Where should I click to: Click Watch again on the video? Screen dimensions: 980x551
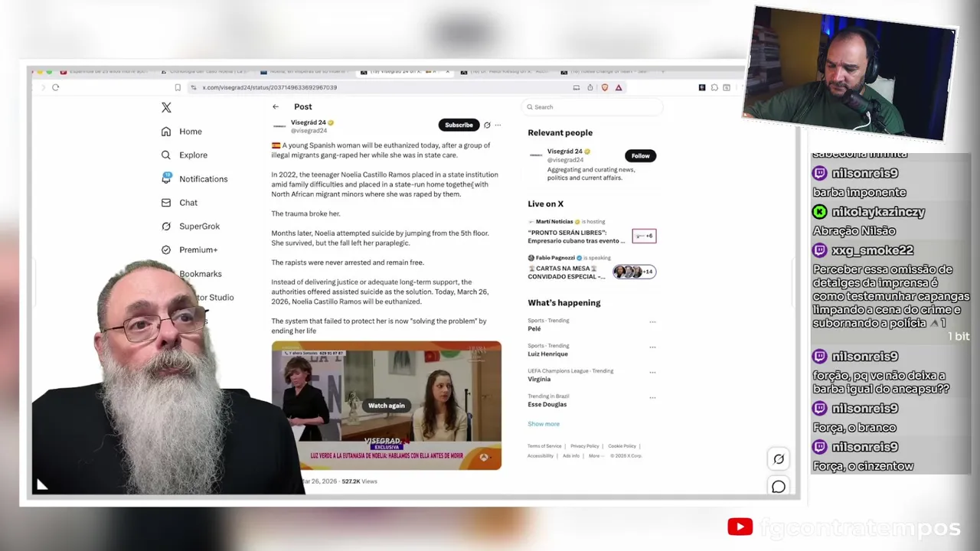tap(387, 406)
